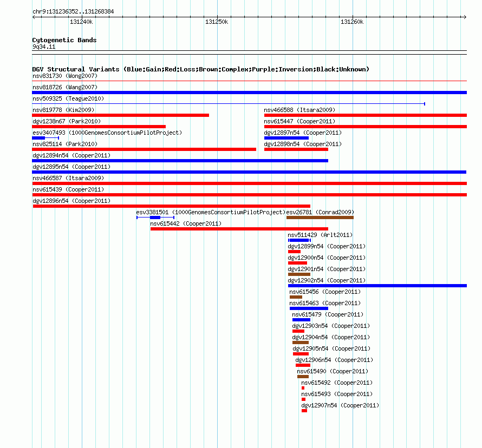The height and width of the screenshot is (448, 482).
Task: Open nsv466587 (Itsara2009) variant
Action: [68, 178]
